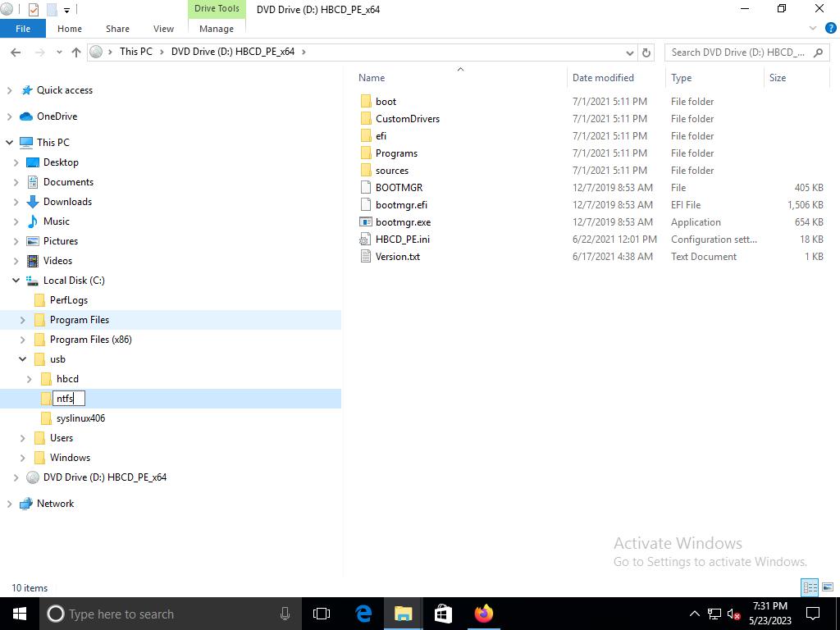Open the File menu
840x630 pixels.
[23, 29]
